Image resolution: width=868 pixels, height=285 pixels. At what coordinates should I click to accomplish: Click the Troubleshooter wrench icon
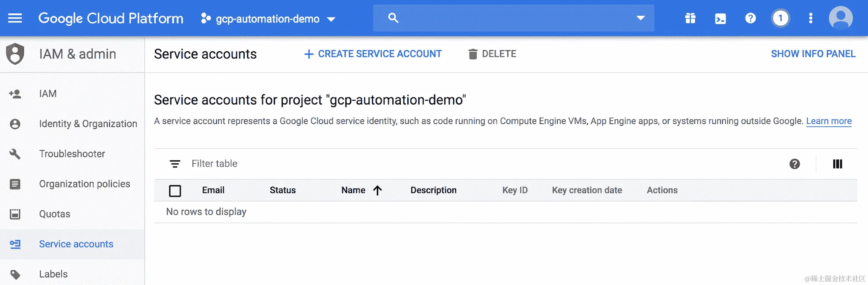coord(15,154)
